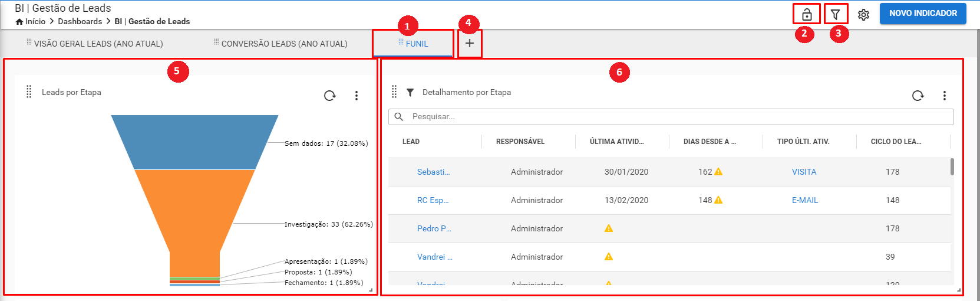Image resolution: width=980 pixels, height=301 pixels.
Task: Click label Investigação: 33 (62.26%)
Action: 329,224
